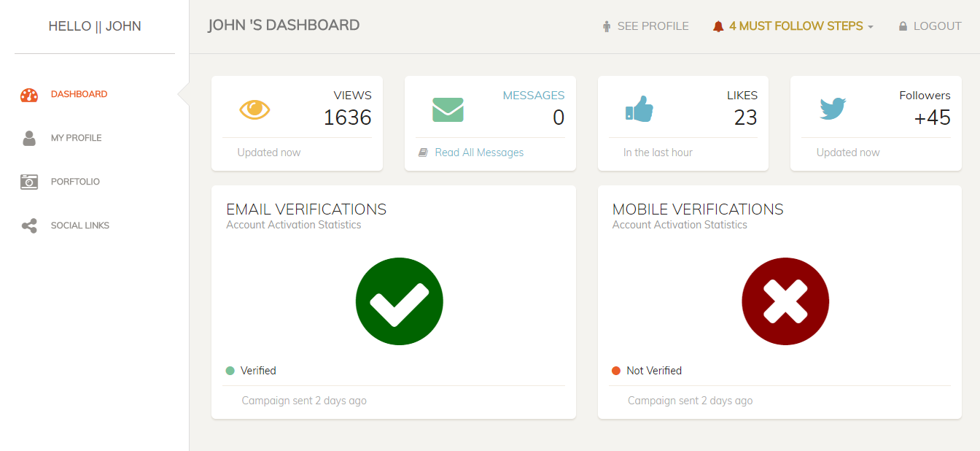Click the eye icon on Views card

click(x=254, y=109)
